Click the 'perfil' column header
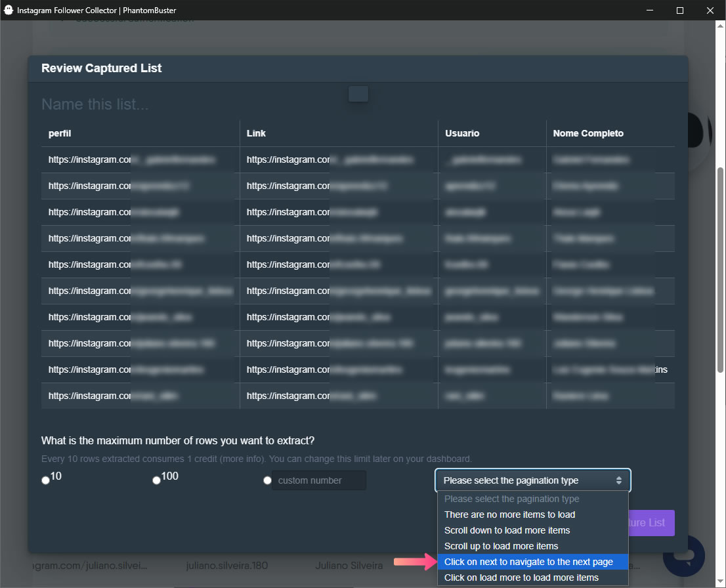726x588 pixels. pyautogui.click(x=60, y=133)
